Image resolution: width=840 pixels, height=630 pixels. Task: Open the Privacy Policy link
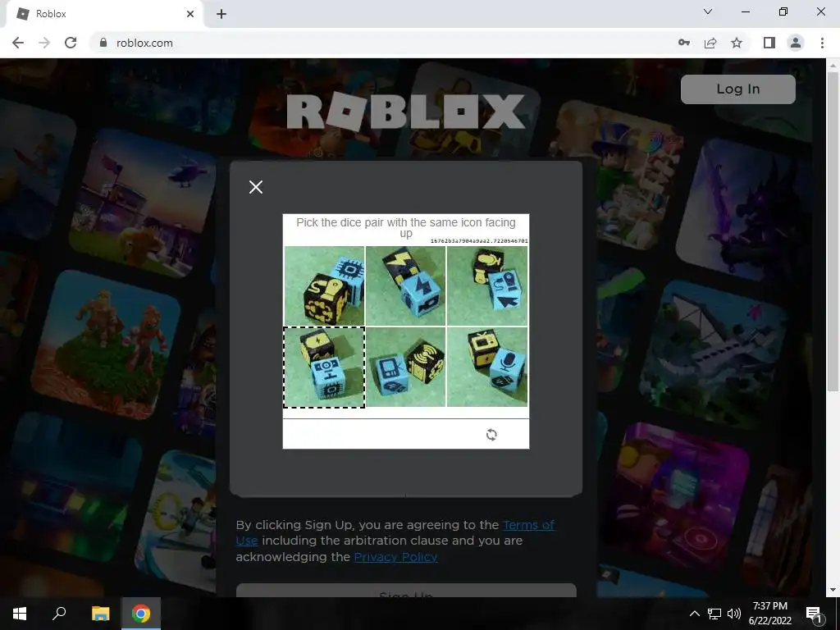coord(395,557)
